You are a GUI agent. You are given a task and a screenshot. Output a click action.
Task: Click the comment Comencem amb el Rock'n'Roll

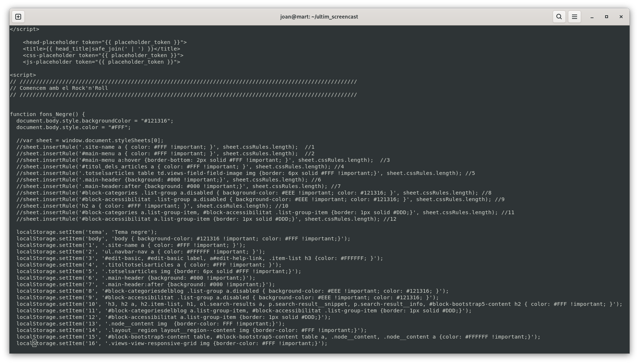coord(59,88)
